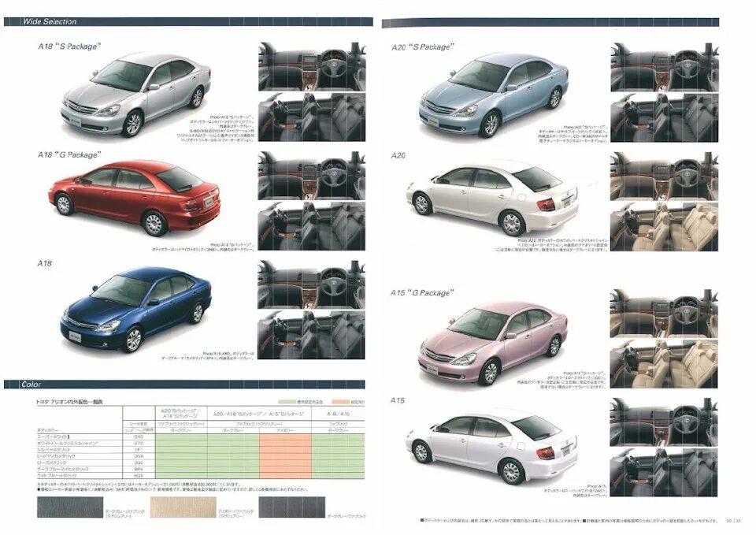Click the red A18 "G Package" car photo
Screen dimensions: 756x535
click(135, 198)
